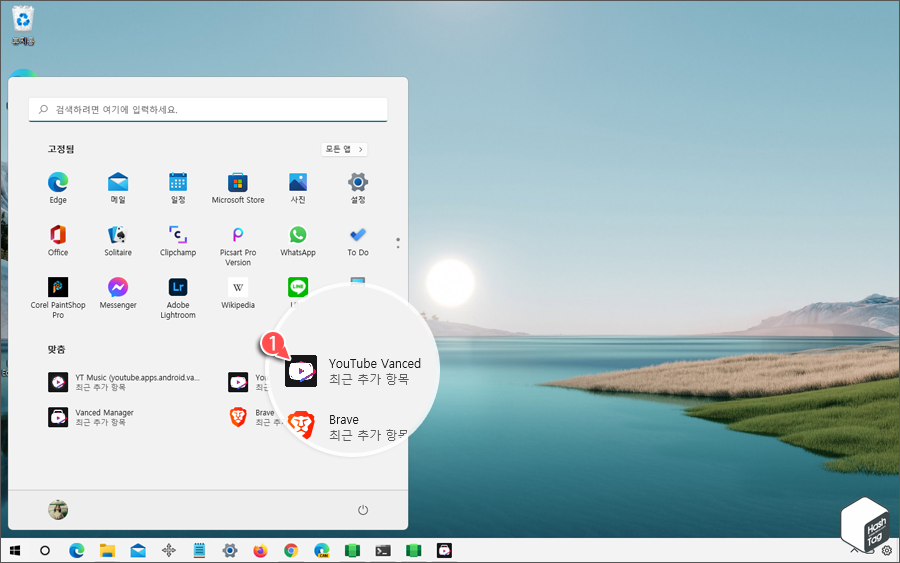Open the 사진 photos app
900x563 pixels.
[x=298, y=188]
